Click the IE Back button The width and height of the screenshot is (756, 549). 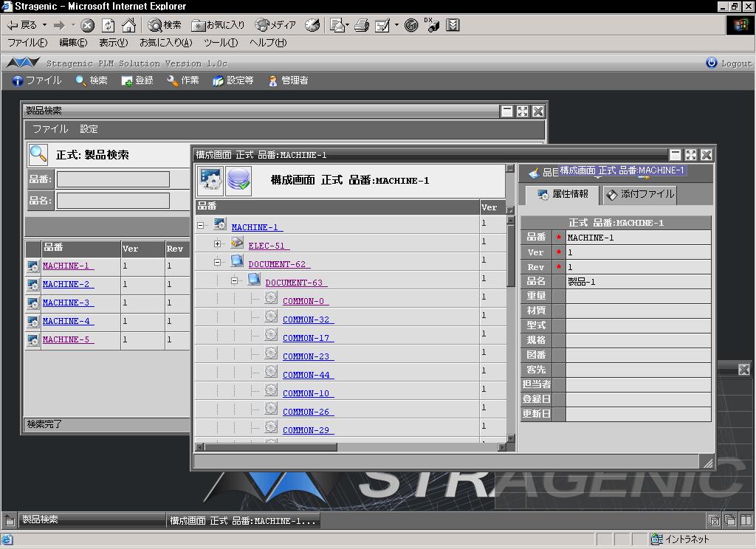click(x=23, y=25)
